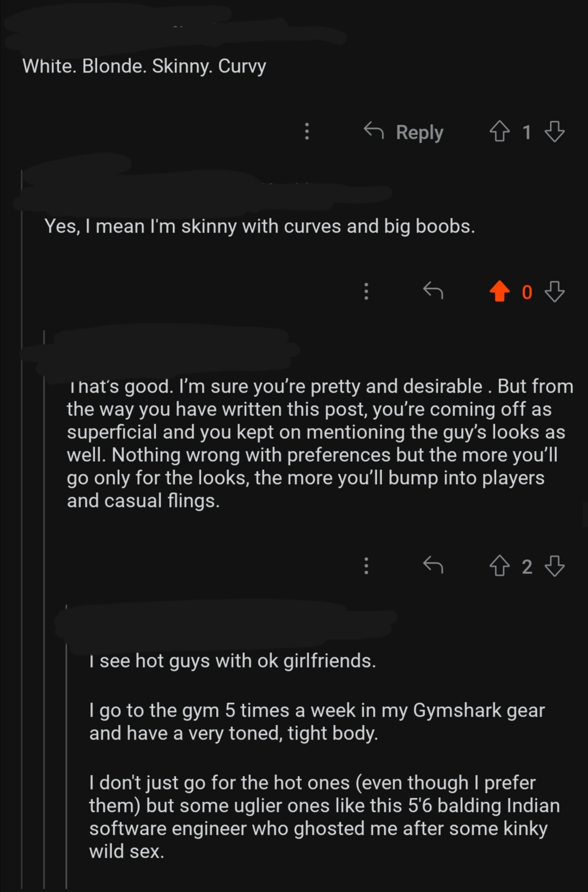Click Reply on the "White. Blonde." comment
The width and height of the screenshot is (588, 892).
point(403,132)
